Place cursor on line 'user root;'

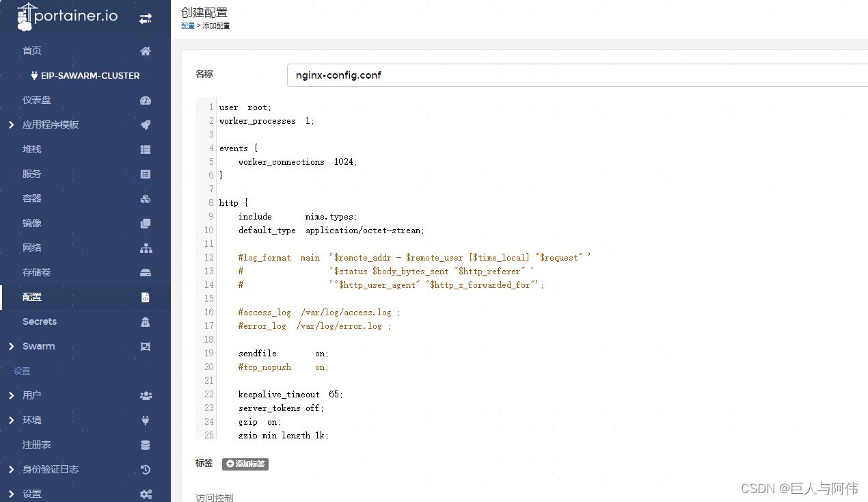click(x=245, y=107)
